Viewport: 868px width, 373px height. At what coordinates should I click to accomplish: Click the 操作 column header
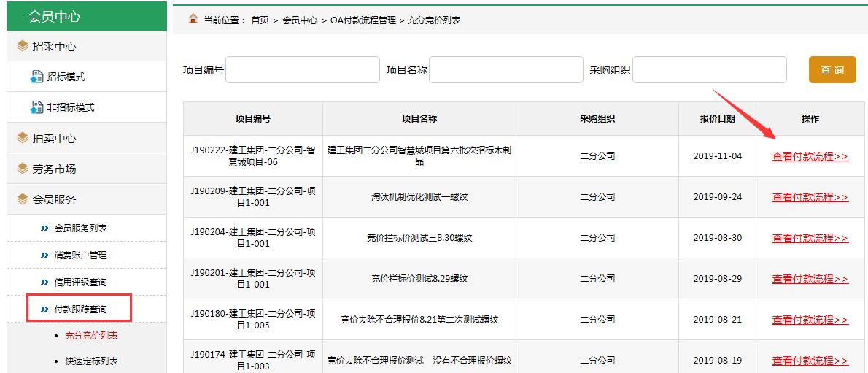coord(810,118)
